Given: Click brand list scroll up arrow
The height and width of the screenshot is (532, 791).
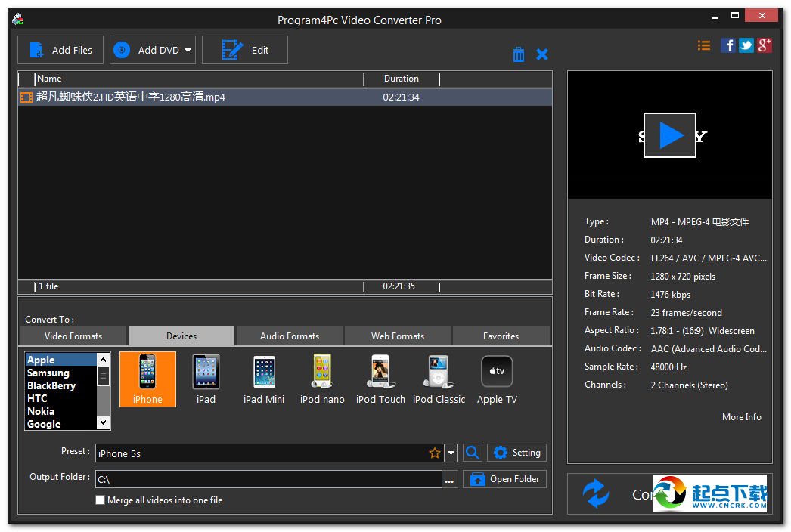Looking at the screenshot, I should [x=103, y=360].
